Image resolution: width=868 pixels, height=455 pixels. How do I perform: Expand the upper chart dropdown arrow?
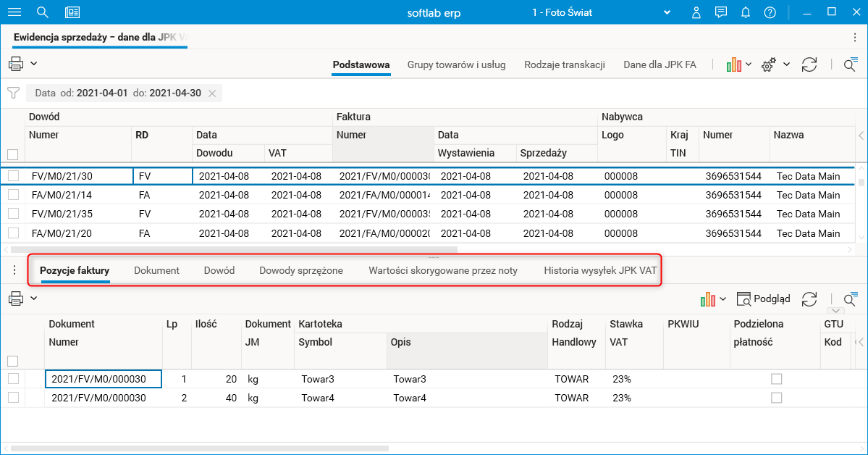pos(749,64)
